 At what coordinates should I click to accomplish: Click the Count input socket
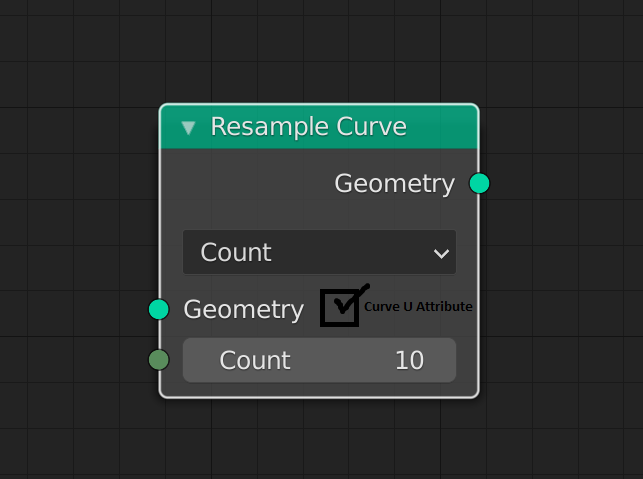[x=159, y=360]
